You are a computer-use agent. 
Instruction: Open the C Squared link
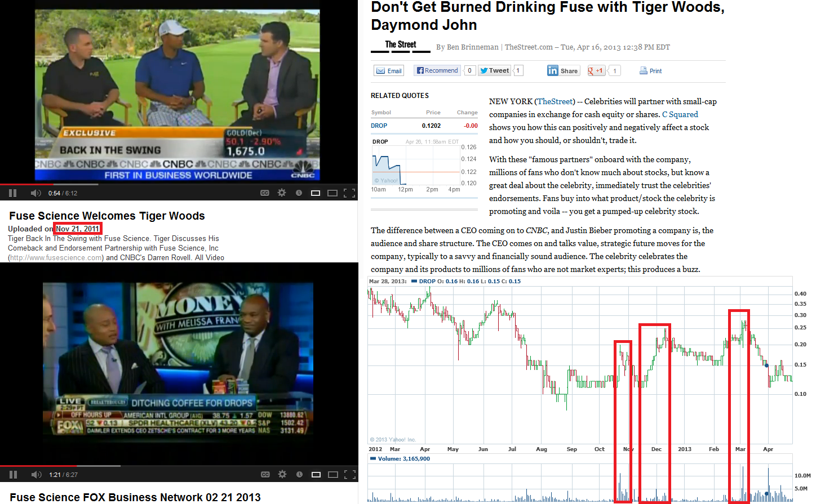tap(680, 114)
